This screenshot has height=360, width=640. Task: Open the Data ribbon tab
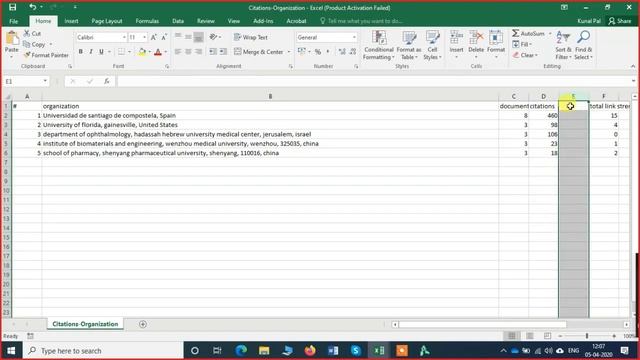(178, 21)
